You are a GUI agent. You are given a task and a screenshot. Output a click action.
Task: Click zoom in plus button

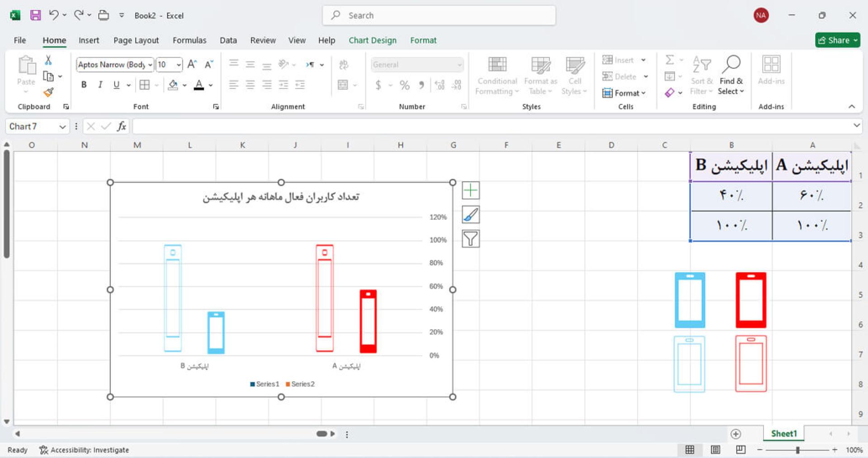tap(835, 450)
